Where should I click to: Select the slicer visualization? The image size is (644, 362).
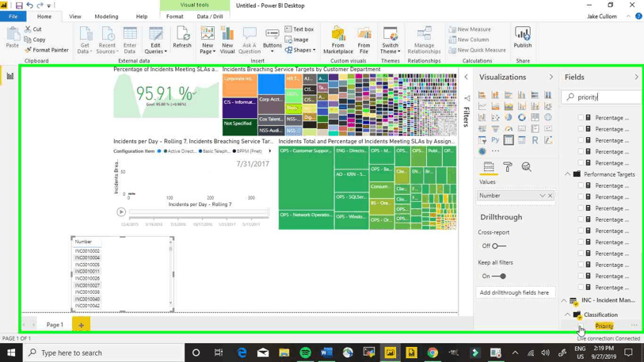tap(482, 140)
